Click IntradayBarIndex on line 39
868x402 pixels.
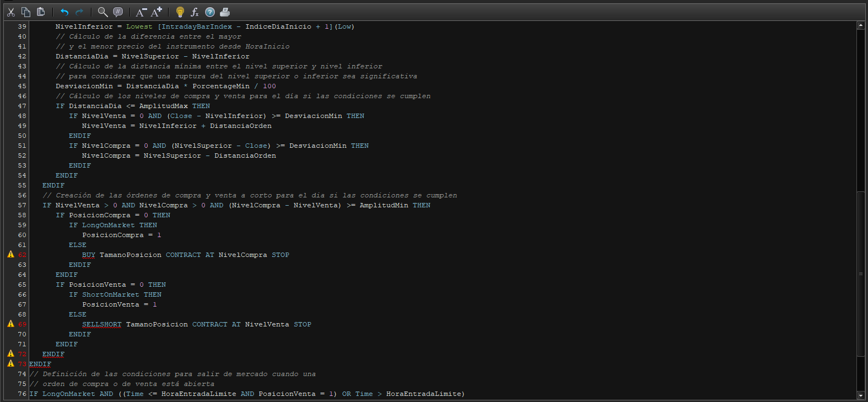[197, 26]
